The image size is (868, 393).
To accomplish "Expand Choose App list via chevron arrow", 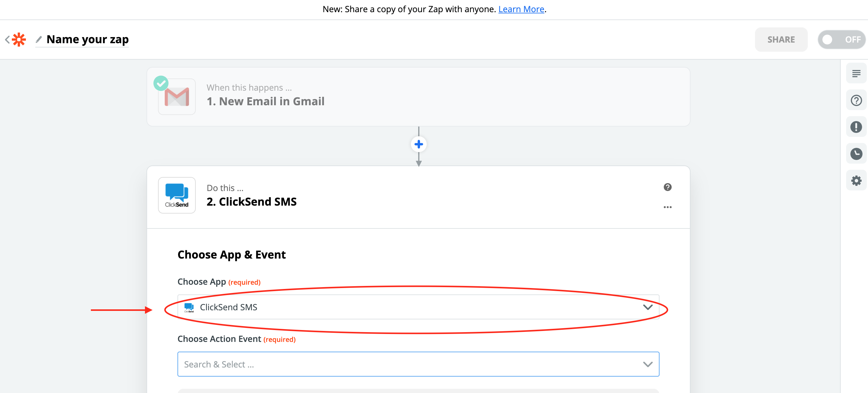I will click(x=647, y=307).
